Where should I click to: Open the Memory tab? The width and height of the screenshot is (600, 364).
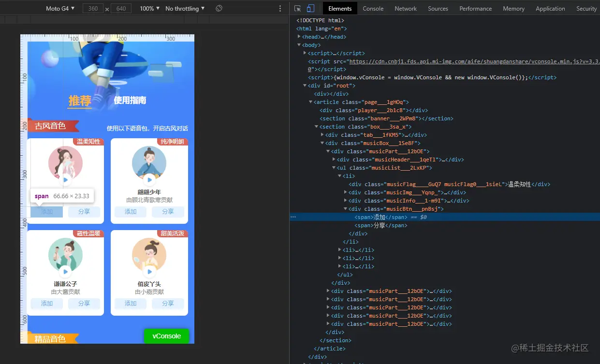pyautogui.click(x=513, y=8)
